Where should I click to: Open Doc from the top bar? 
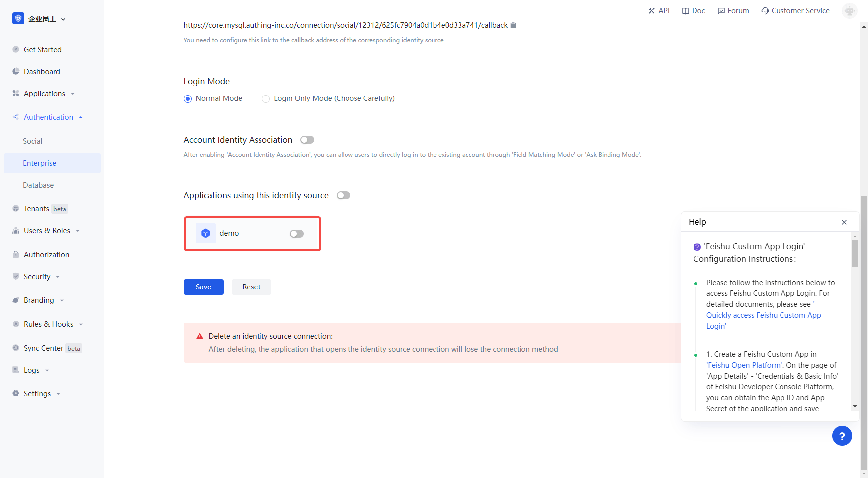click(x=694, y=11)
